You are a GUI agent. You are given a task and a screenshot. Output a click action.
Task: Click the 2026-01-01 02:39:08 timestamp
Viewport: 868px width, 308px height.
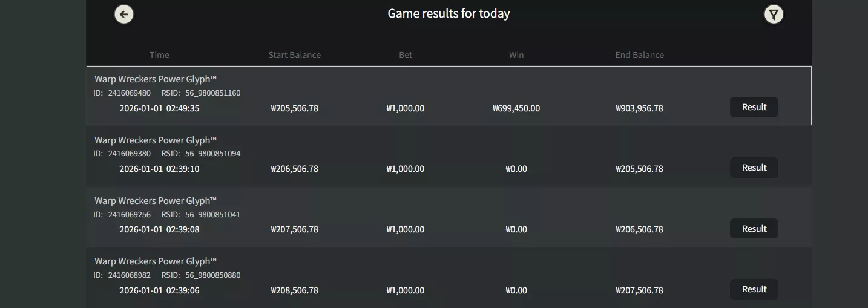pyautogui.click(x=159, y=229)
